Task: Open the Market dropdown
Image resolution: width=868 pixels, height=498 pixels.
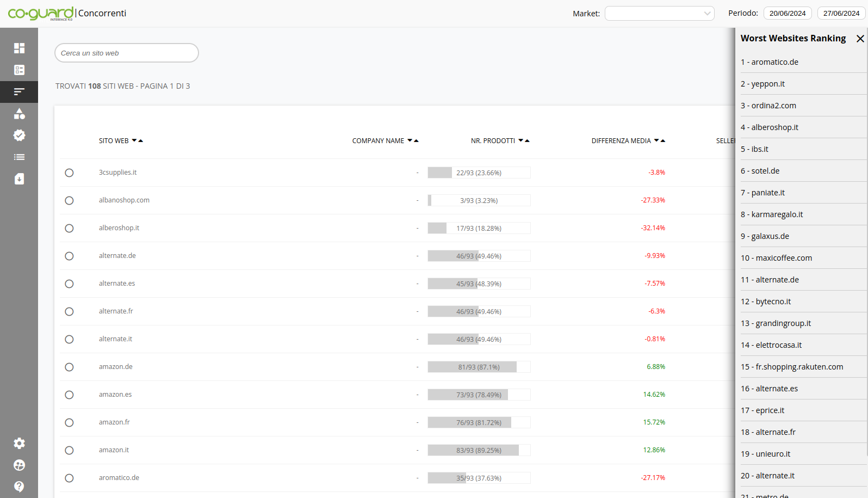Action: pyautogui.click(x=659, y=14)
